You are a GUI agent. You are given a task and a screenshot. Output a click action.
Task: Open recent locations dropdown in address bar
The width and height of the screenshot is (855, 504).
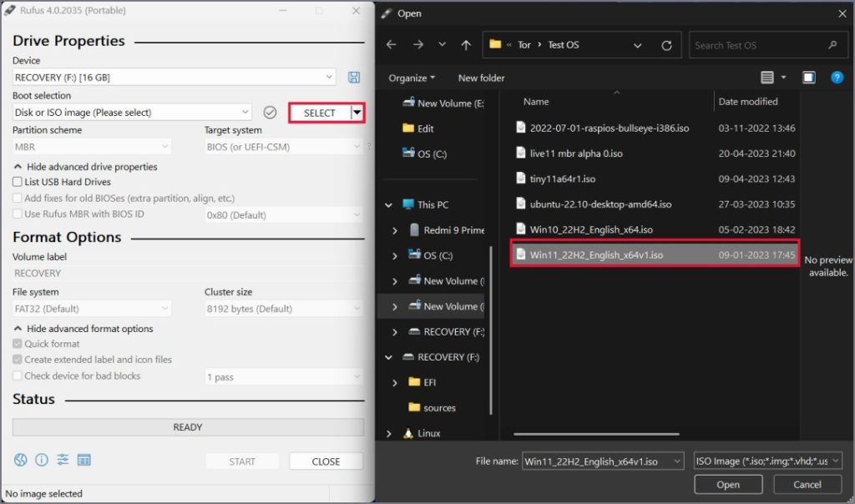click(x=637, y=45)
